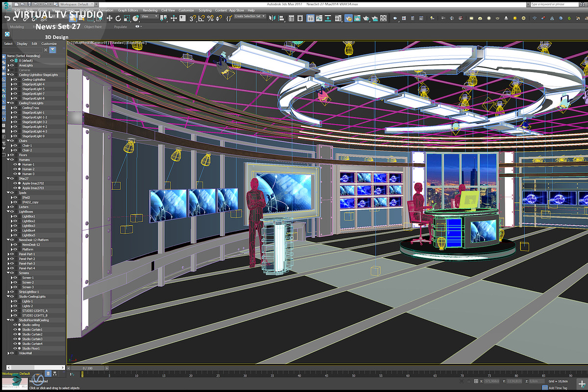Open the Help menu
This screenshot has width=588, height=392.
pos(251,10)
